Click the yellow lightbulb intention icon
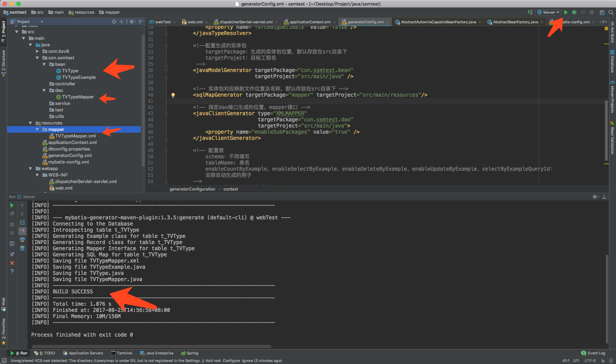The width and height of the screenshot is (616, 364). click(x=173, y=95)
